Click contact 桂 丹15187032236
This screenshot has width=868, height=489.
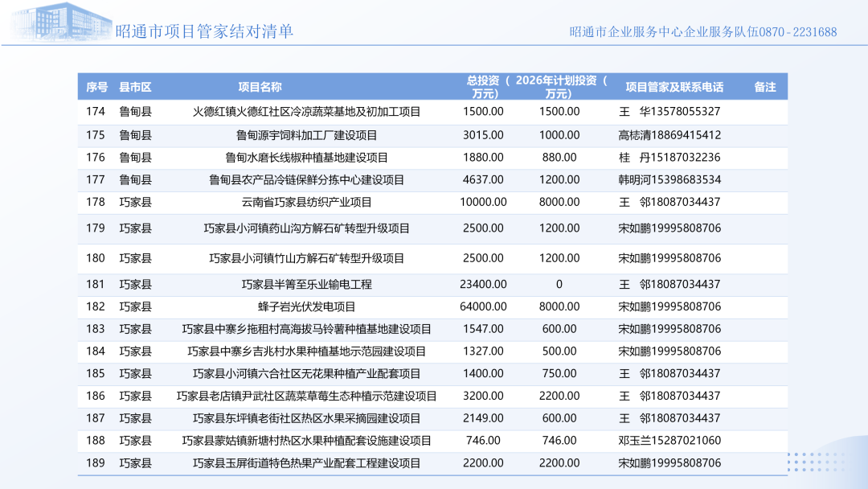[669, 158]
